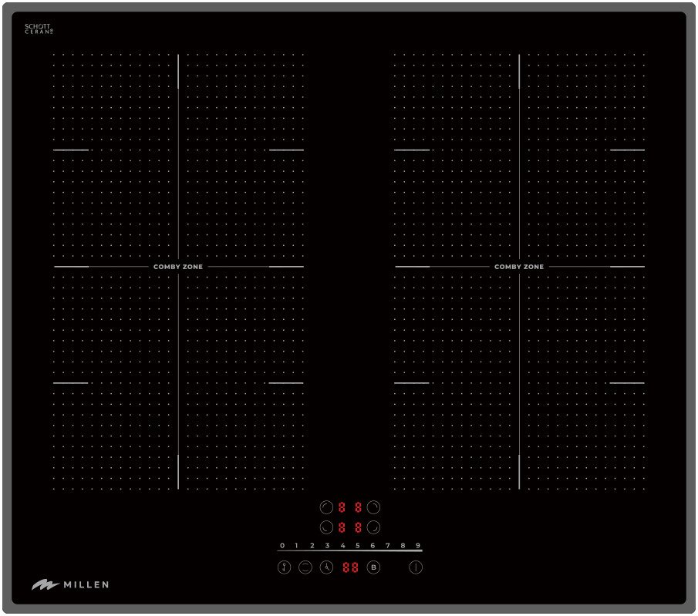Select the front-right cooking zone button
Screen dimensions: 698x616
373,528
